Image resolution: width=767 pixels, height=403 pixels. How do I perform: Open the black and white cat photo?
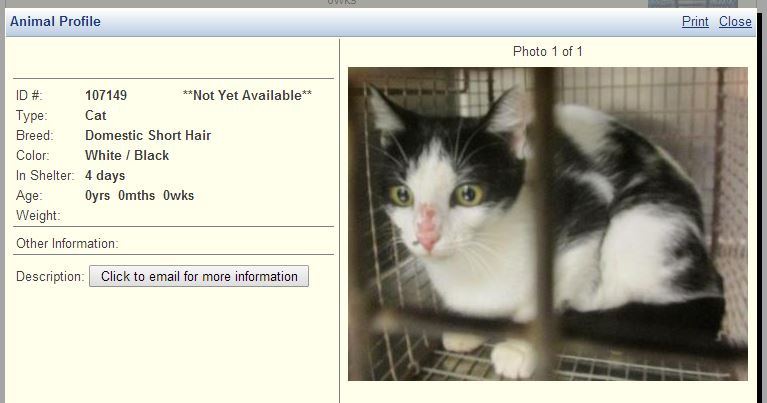pyautogui.click(x=548, y=224)
